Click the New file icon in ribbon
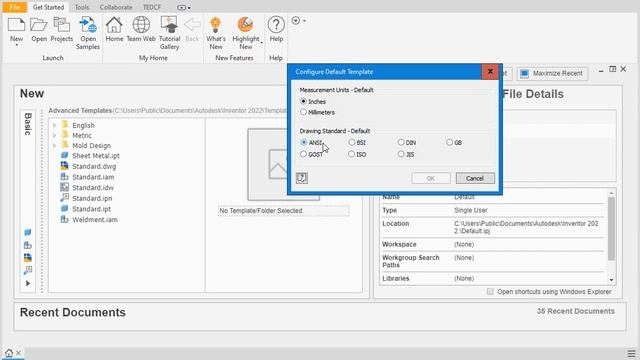The height and width of the screenshot is (360, 640). click(x=16, y=25)
